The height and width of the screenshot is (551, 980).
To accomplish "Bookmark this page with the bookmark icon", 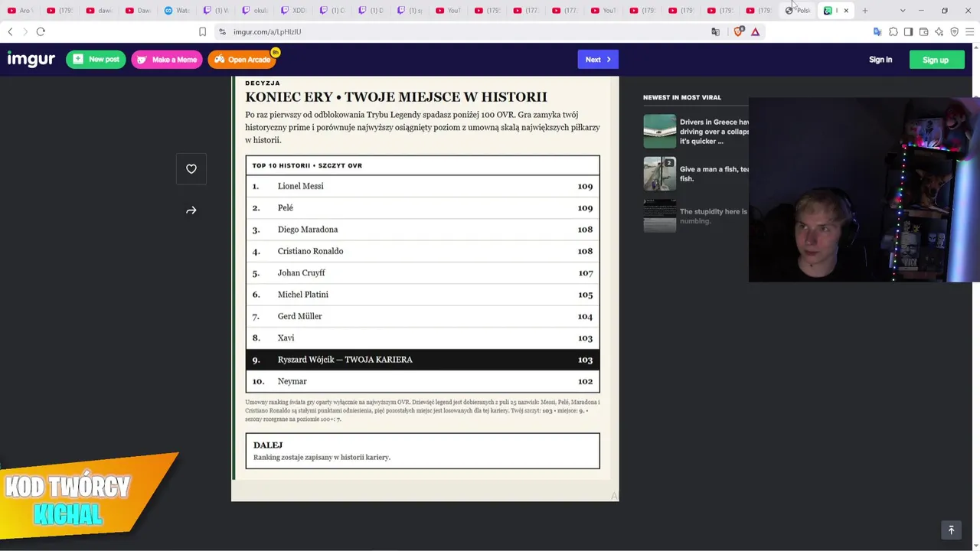I will click(x=202, y=32).
